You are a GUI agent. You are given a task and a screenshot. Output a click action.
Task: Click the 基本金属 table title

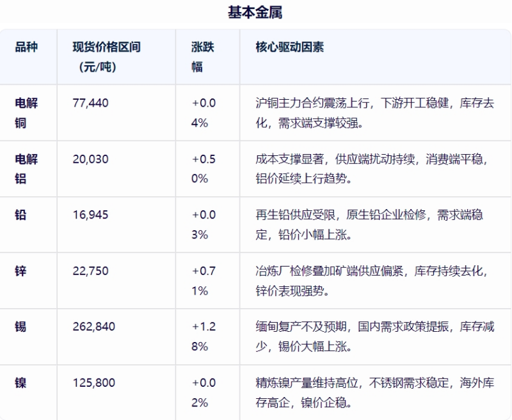255,12
